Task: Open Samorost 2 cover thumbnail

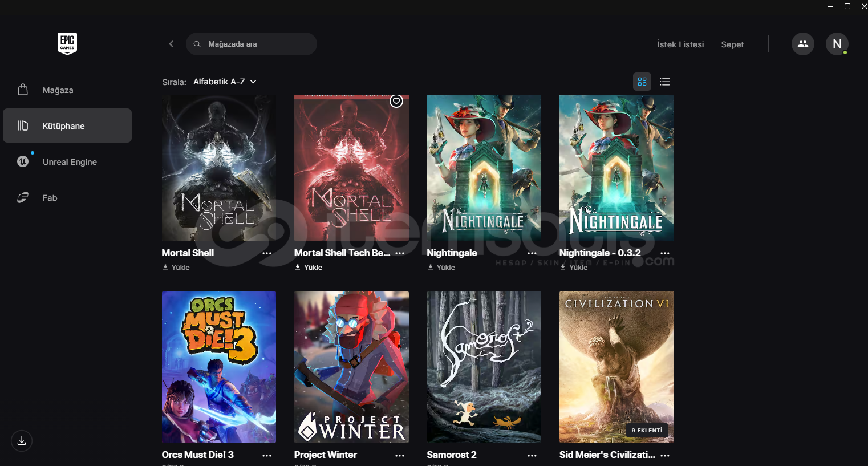Action: tap(484, 367)
